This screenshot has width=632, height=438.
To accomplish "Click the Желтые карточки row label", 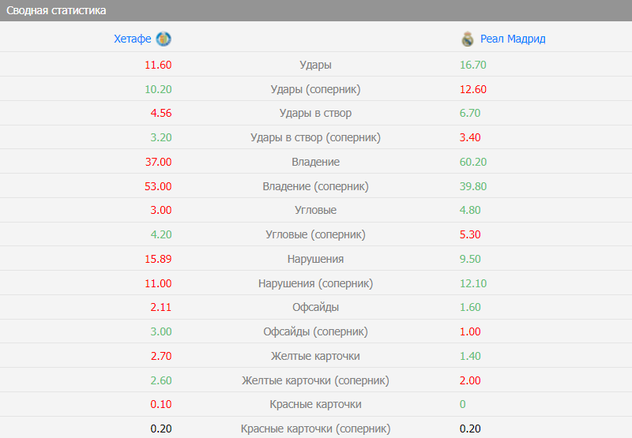I will click(316, 356).
